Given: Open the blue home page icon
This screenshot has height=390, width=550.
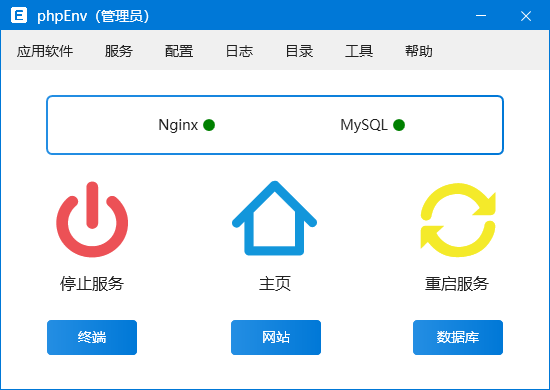Looking at the screenshot, I should tap(275, 218).
